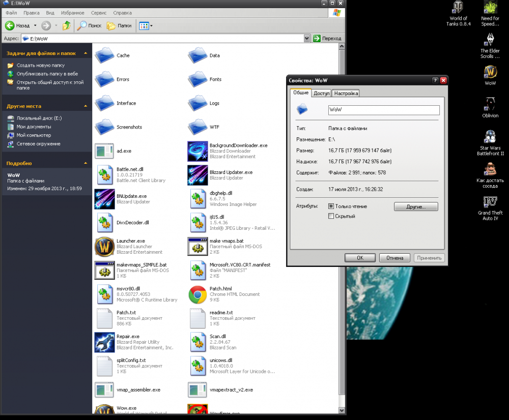Click 'Создать новую папку' link

41,65
